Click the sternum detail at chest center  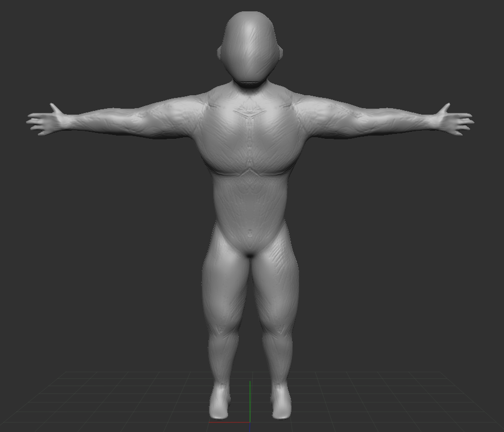tap(250, 114)
